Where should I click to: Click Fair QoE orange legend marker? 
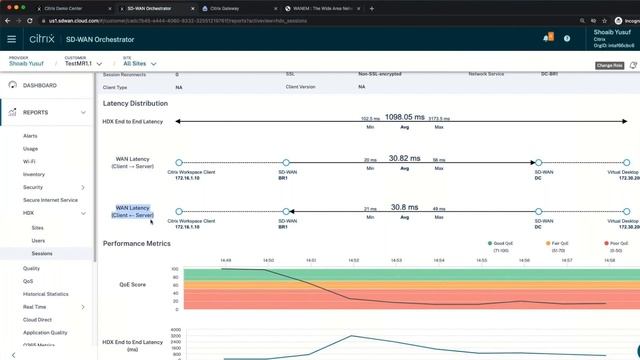[x=548, y=243]
